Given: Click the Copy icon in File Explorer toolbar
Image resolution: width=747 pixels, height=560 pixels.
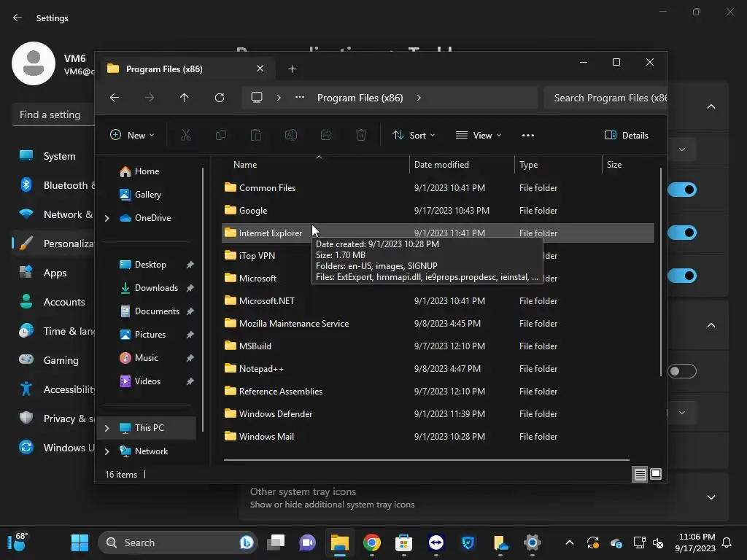Looking at the screenshot, I should tap(221, 135).
